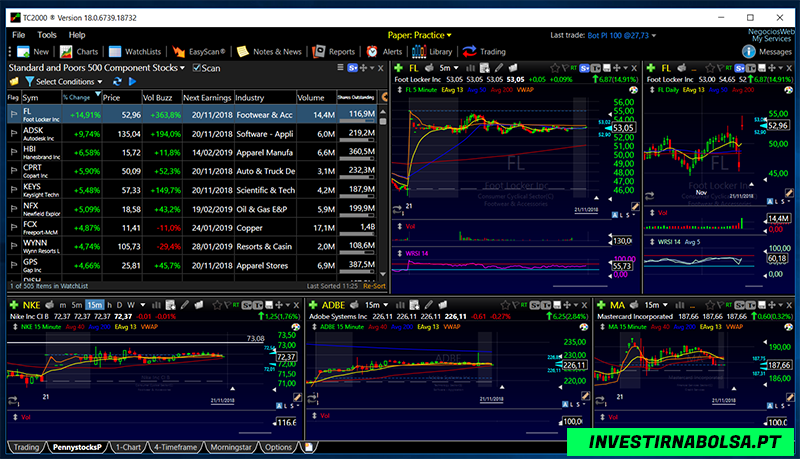Open the Messages info icon
The width and height of the screenshot is (800, 459).
748,52
